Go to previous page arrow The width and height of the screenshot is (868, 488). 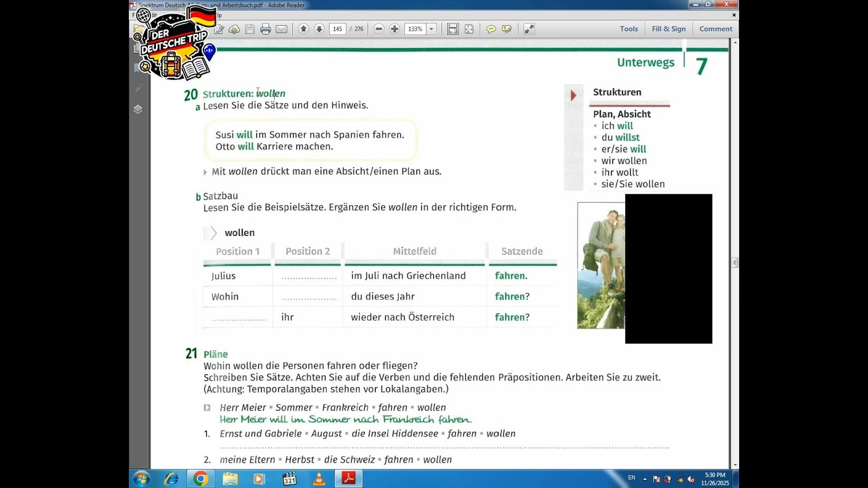click(x=303, y=29)
